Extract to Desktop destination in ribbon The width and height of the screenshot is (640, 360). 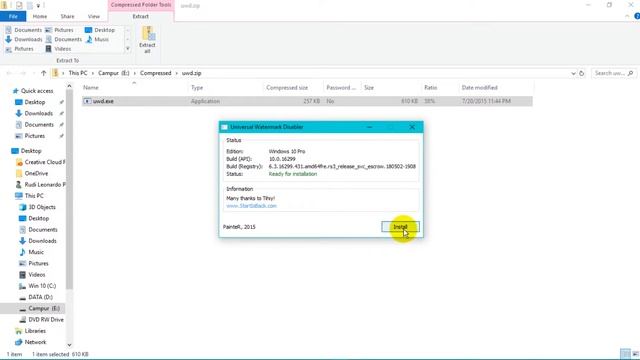pos(100,30)
